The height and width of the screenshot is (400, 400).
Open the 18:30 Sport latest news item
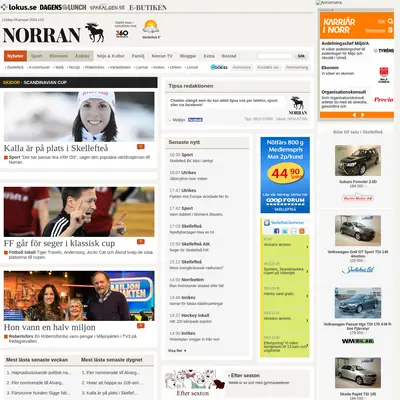pyautogui.click(x=191, y=158)
